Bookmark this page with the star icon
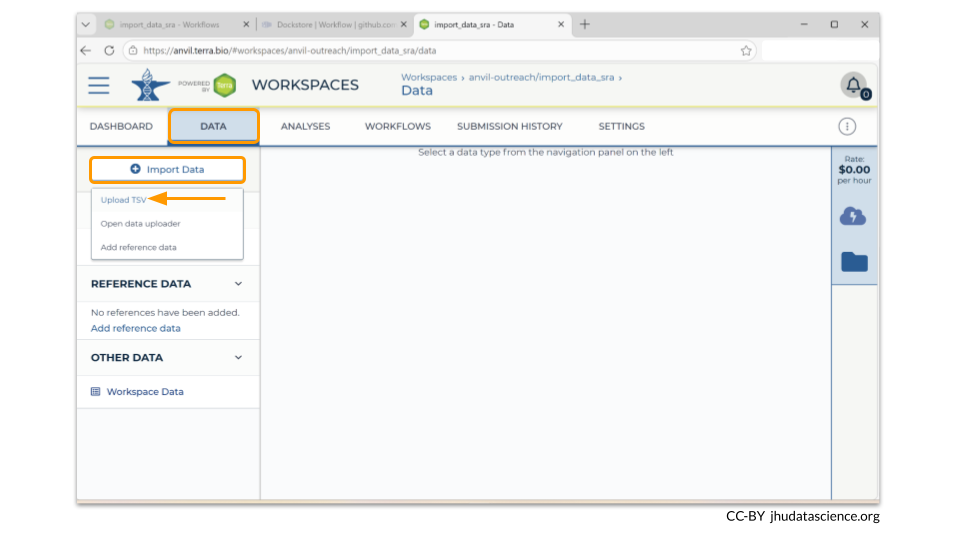960x540 pixels. [746, 51]
